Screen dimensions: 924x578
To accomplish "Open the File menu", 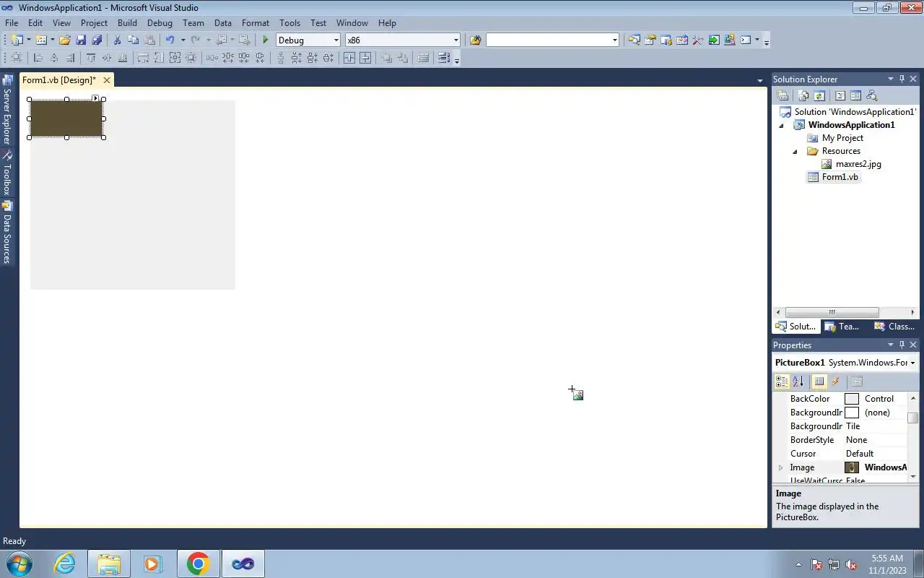I will 12,22.
